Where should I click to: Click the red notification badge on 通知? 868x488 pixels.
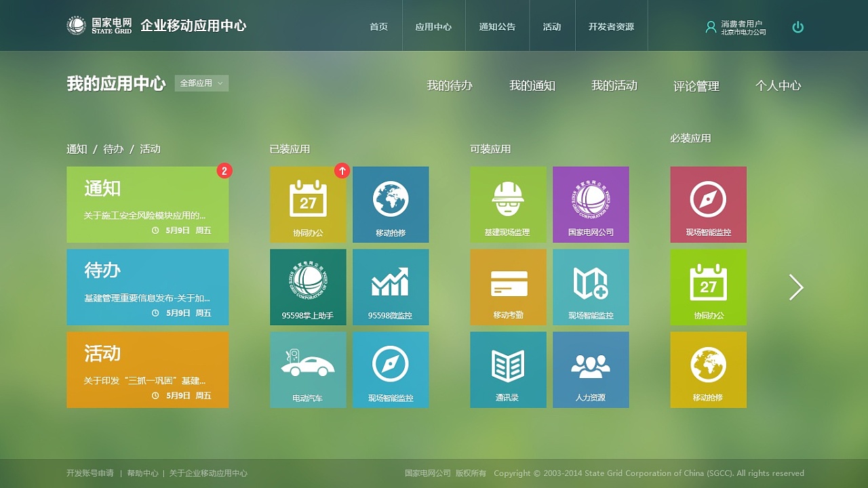(224, 171)
